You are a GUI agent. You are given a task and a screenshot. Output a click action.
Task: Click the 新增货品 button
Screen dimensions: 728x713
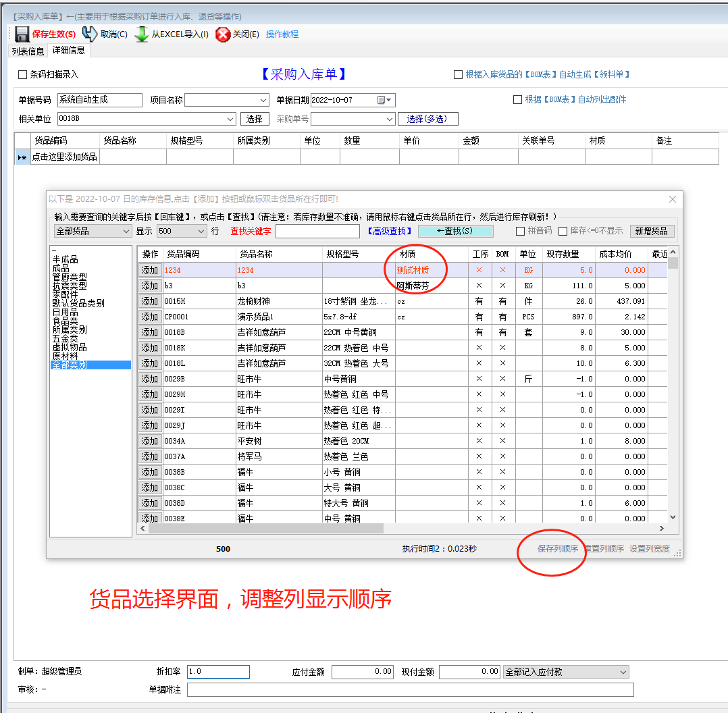(x=652, y=231)
